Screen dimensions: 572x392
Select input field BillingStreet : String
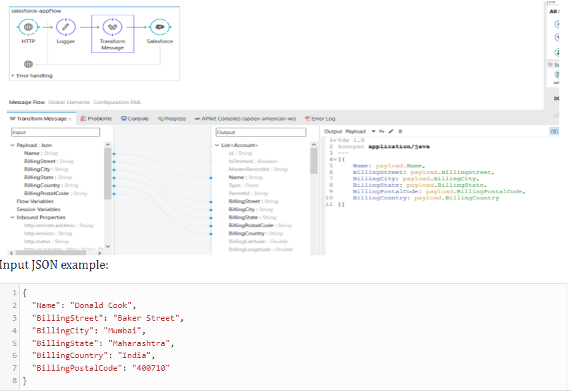pyautogui.click(x=49, y=161)
